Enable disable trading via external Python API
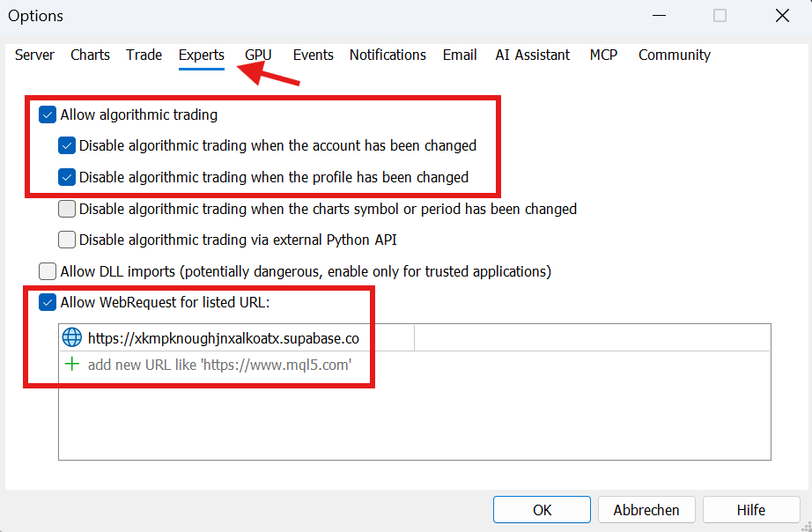 tap(67, 240)
